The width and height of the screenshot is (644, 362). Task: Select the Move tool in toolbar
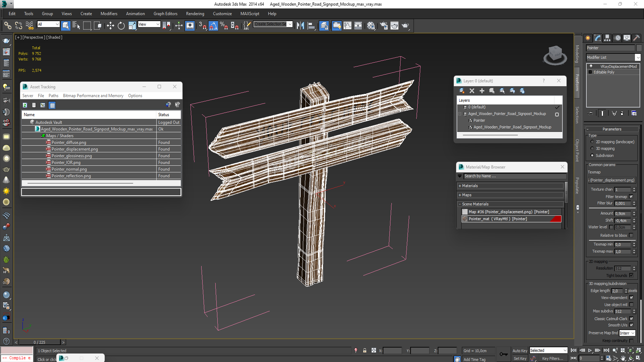tap(110, 25)
